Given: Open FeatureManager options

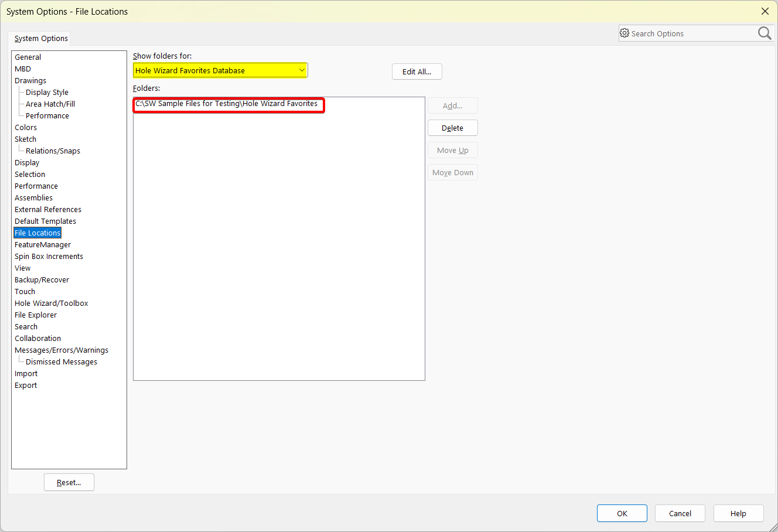Looking at the screenshot, I should pyautogui.click(x=43, y=245).
